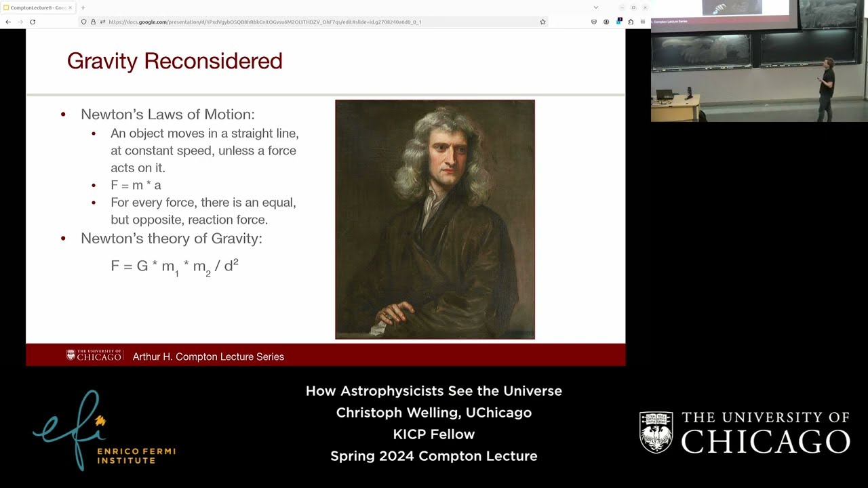
Task: Click the browser forward arrow
Action: pyautogui.click(x=20, y=22)
